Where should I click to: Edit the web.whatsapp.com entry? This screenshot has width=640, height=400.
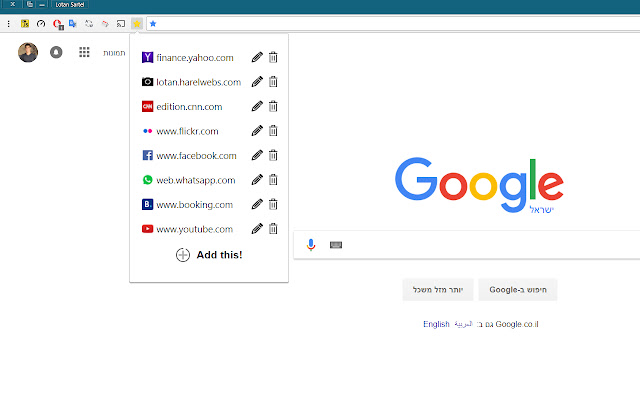pos(257,180)
